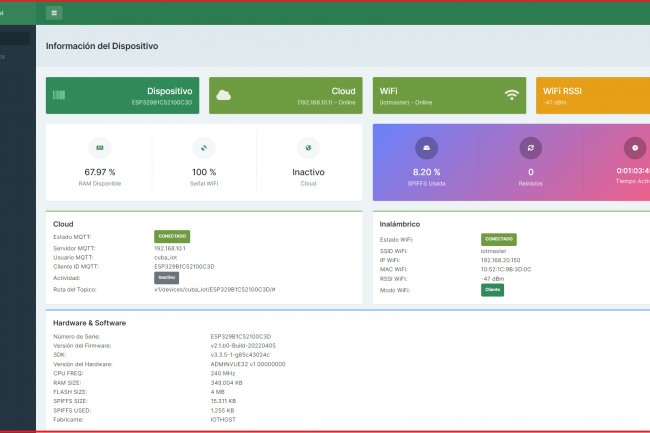Click the Reinicios refresh icon
This screenshot has height=433, width=650.
click(x=530, y=148)
